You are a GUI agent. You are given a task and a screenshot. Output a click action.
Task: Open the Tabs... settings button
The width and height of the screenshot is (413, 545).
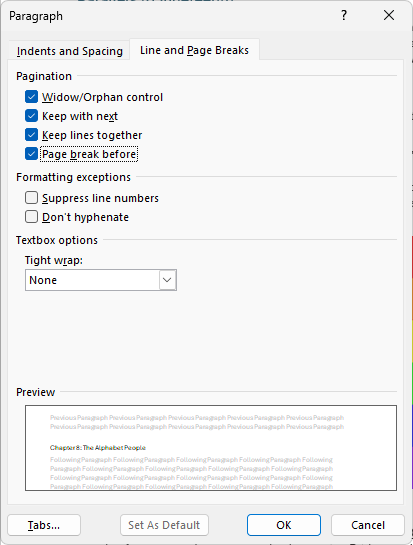(44, 525)
